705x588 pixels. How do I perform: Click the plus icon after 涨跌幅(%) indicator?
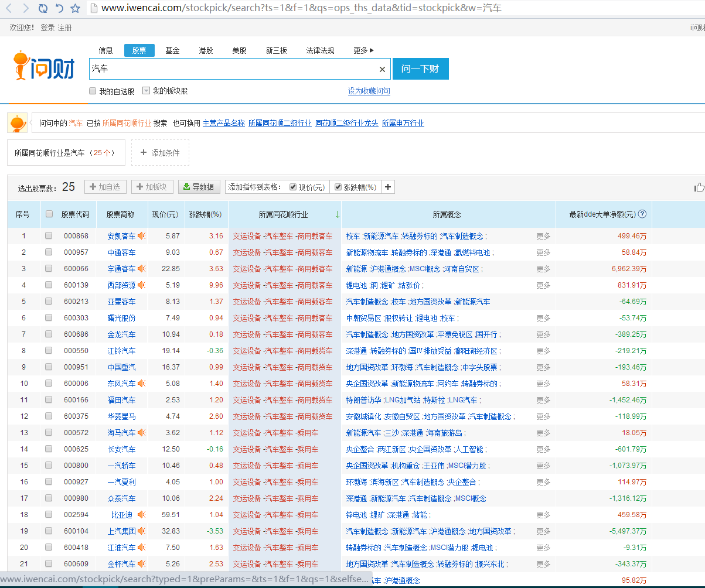coord(388,187)
